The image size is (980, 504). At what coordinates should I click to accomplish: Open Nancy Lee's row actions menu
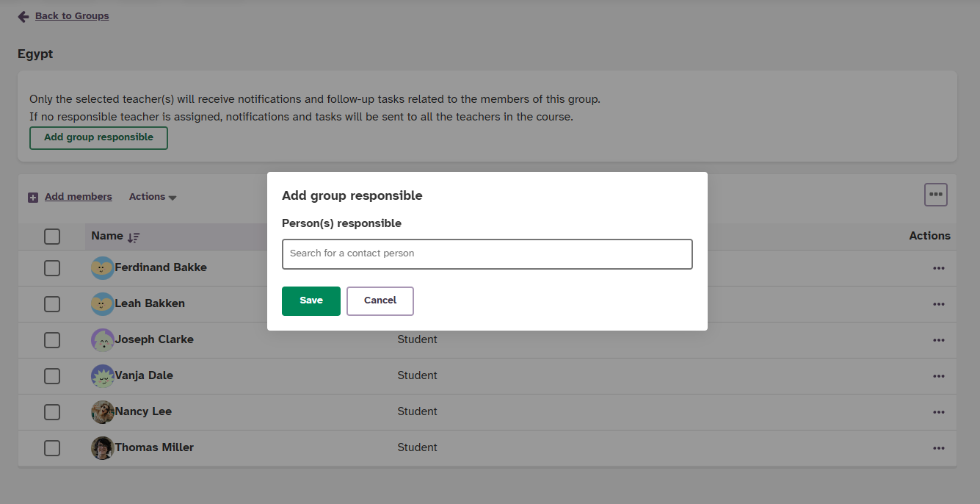[938, 412]
